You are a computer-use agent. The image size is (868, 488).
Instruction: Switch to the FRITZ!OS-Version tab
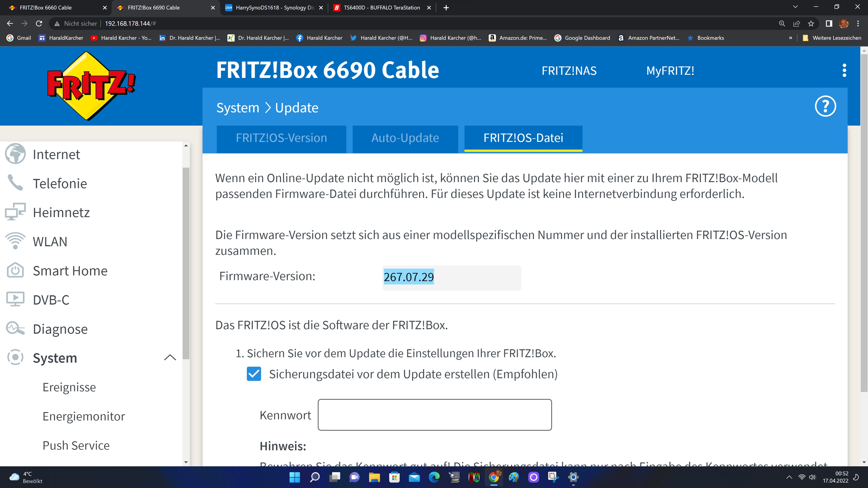tap(281, 138)
